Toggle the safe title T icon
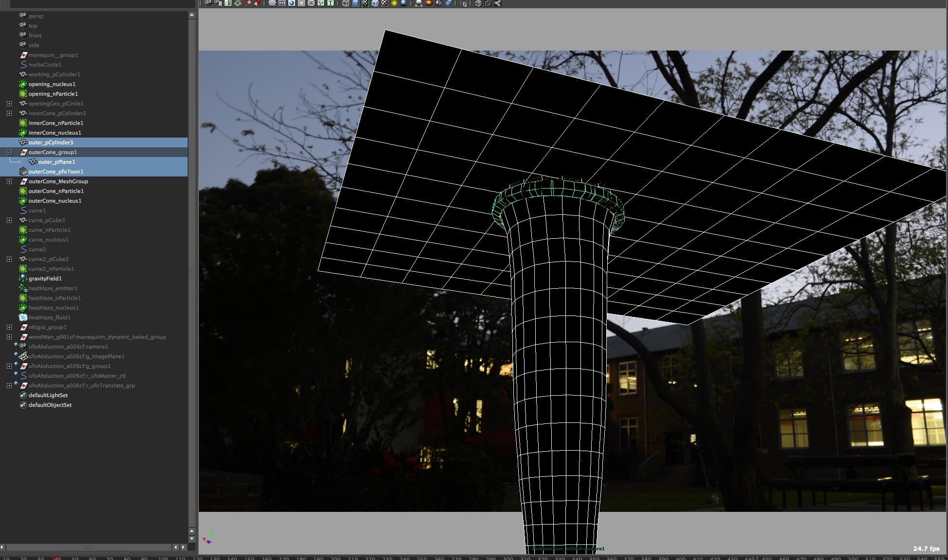 click(x=331, y=3)
